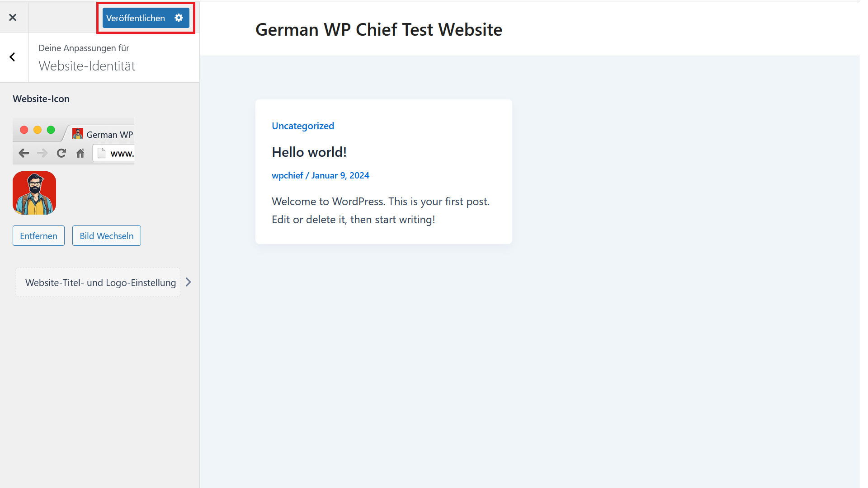Click the close X icon
The height and width of the screenshot is (488, 868).
coord(13,17)
